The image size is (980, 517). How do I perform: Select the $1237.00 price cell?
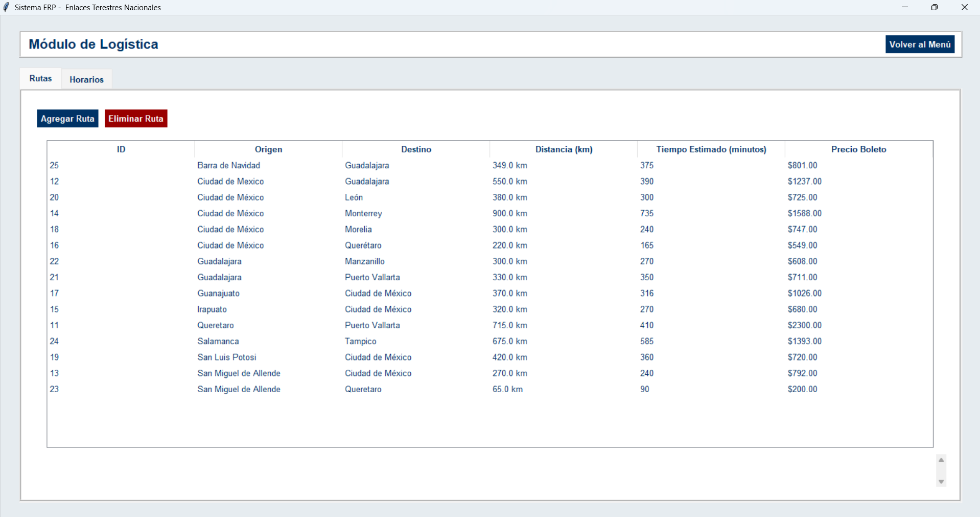click(x=805, y=182)
